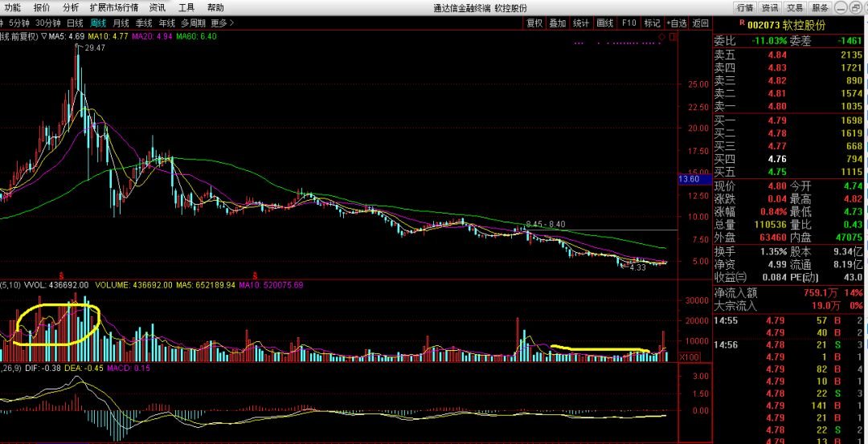Switch to 年线 yearly chart
The width and height of the screenshot is (868, 444).
coord(166,23)
